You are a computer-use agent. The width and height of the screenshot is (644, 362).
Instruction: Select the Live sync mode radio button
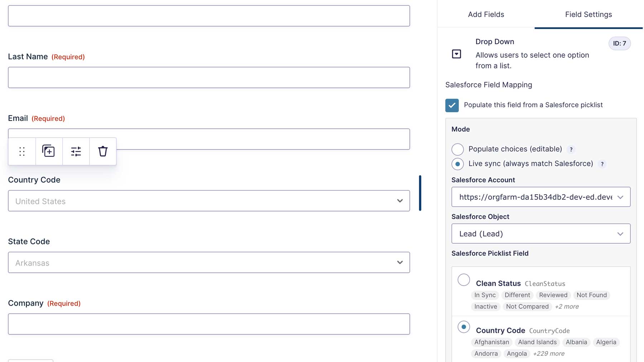tap(458, 164)
